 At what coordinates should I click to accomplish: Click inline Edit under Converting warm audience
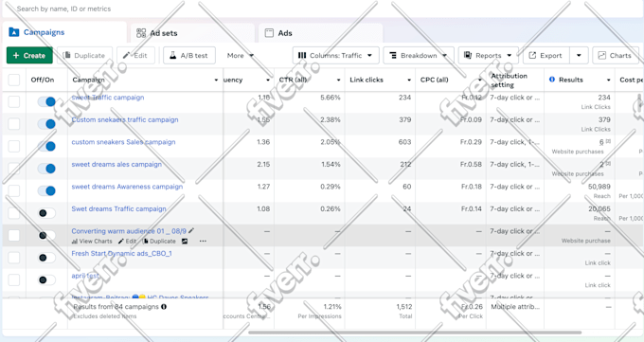127,242
